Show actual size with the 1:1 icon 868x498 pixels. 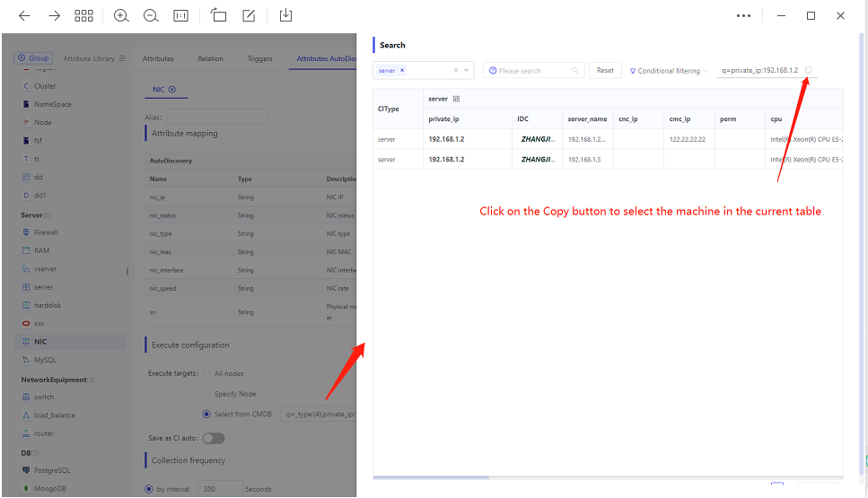click(x=181, y=15)
